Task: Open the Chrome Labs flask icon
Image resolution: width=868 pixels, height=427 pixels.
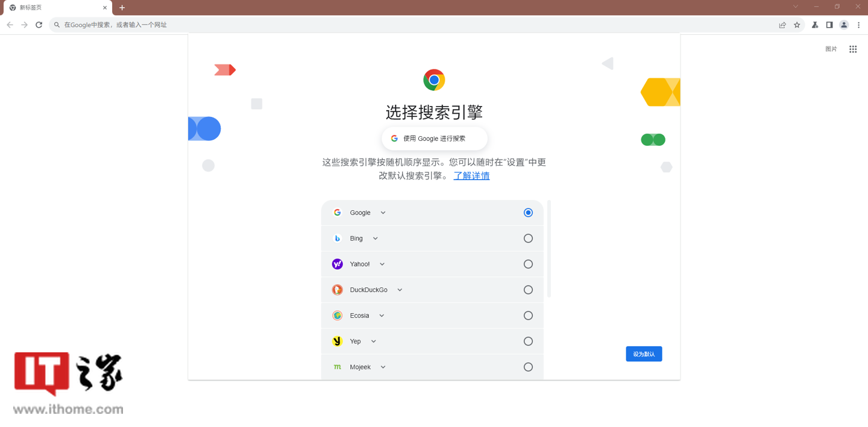Action: 815,25
